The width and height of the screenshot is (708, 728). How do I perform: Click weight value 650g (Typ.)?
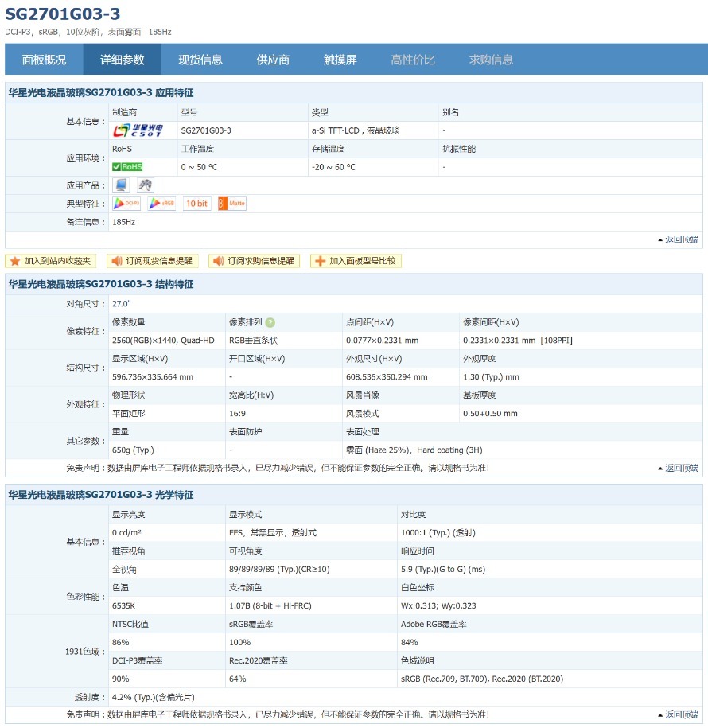pos(133,450)
